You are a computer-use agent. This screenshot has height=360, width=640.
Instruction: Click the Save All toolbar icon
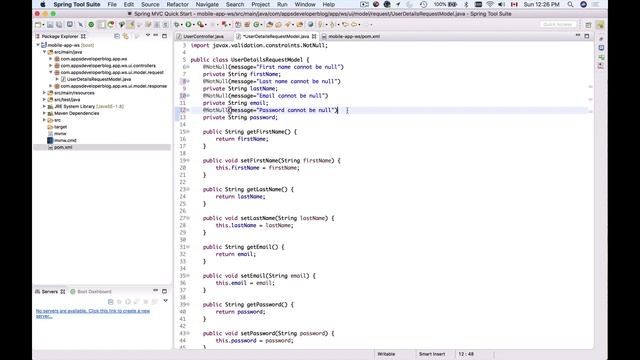point(59,24)
